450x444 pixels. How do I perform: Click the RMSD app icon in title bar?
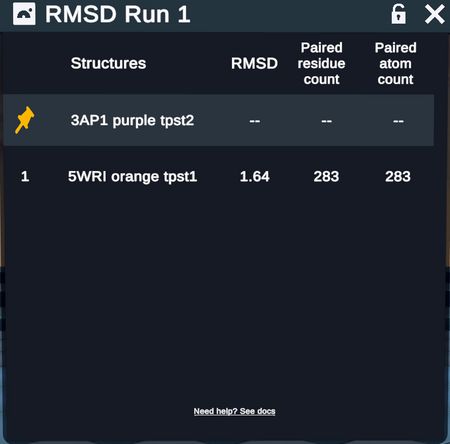24,14
